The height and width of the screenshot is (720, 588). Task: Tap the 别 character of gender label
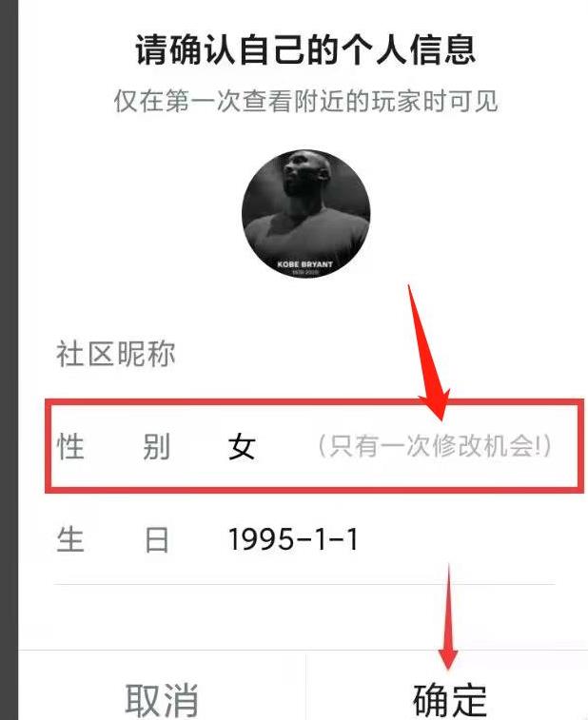coord(156,446)
